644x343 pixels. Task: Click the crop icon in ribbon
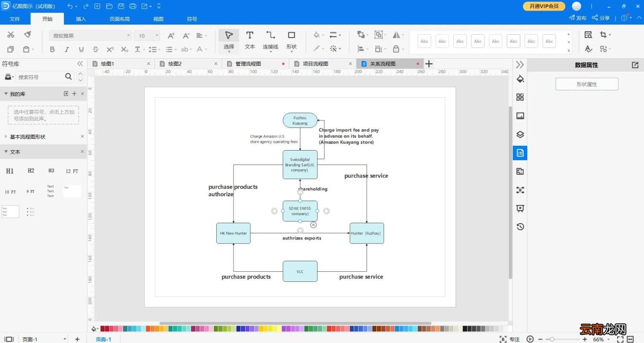pos(603,35)
